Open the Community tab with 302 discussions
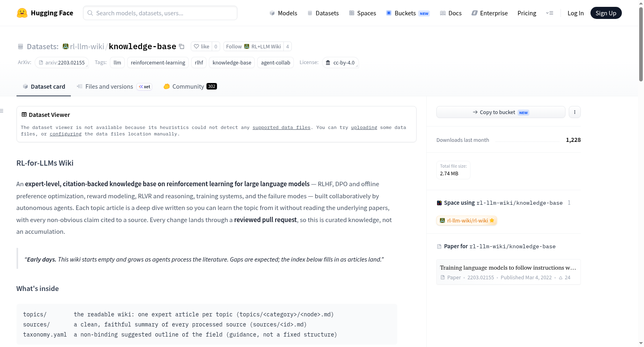The height and width of the screenshot is (347, 644). pos(190,86)
